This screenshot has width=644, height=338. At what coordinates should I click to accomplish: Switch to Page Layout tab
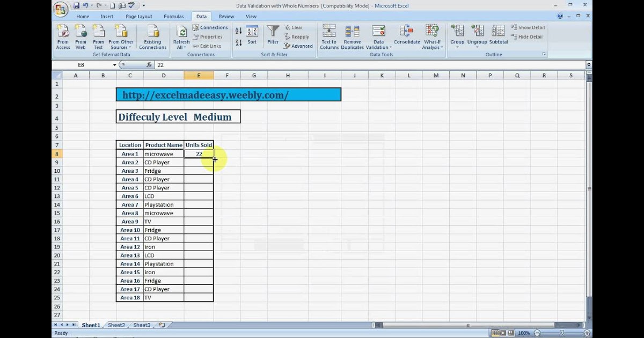click(x=139, y=17)
